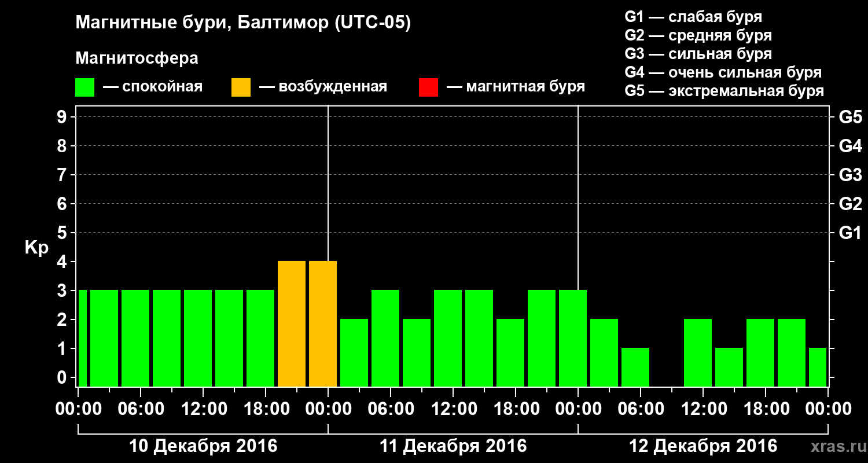The image size is (868, 463).
Task: Click the G5 tick label on right axis
Action: pyautogui.click(x=850, y=117)
